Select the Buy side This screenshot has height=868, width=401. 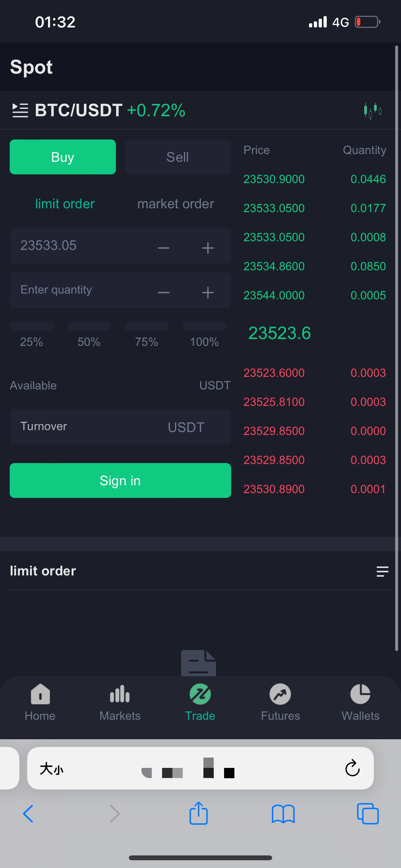tap(63, 157)
